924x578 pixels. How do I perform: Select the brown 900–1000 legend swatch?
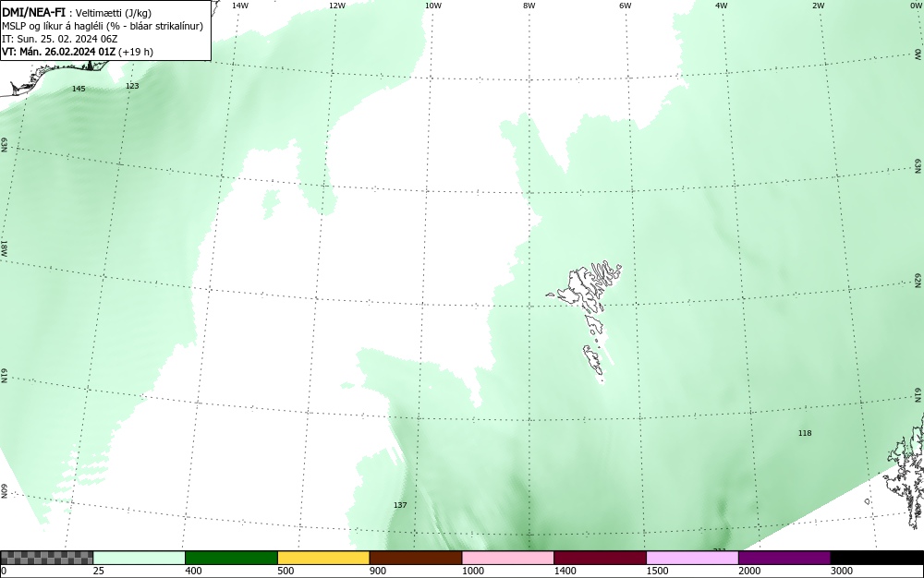(x=416, y=558)
